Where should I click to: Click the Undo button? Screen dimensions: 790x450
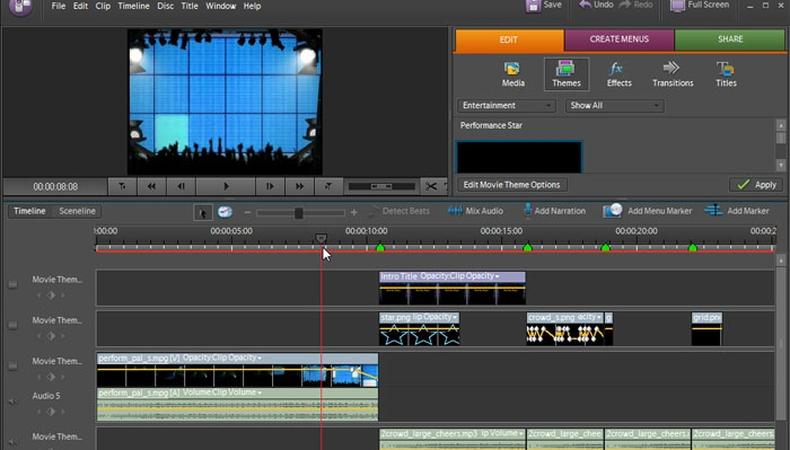click(597, 5)
